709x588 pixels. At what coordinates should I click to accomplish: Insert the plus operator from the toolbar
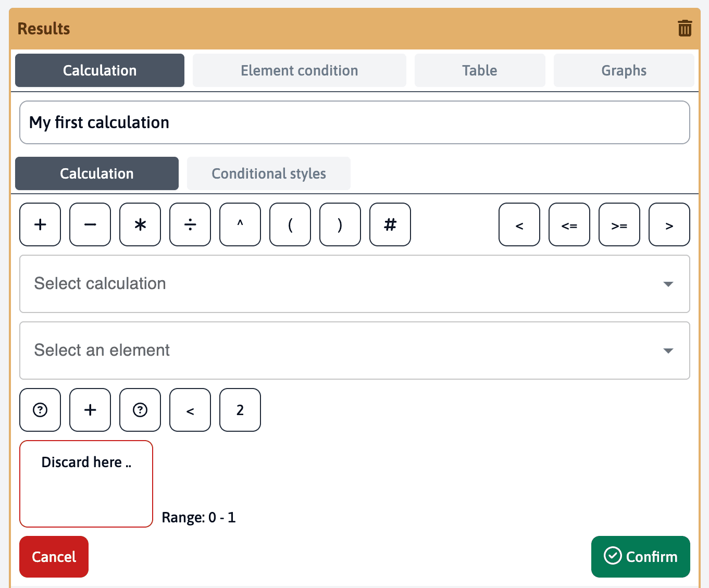(x=40, y=224)
